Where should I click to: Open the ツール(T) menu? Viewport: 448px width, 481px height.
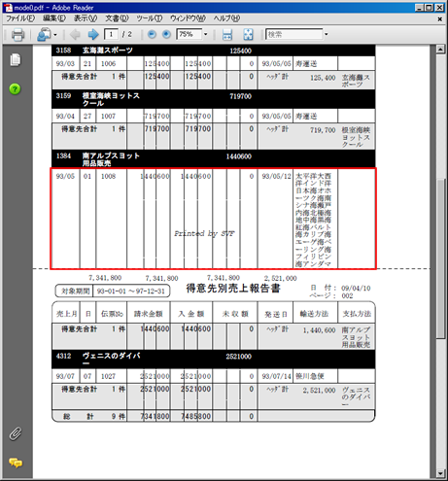point(149,18)
